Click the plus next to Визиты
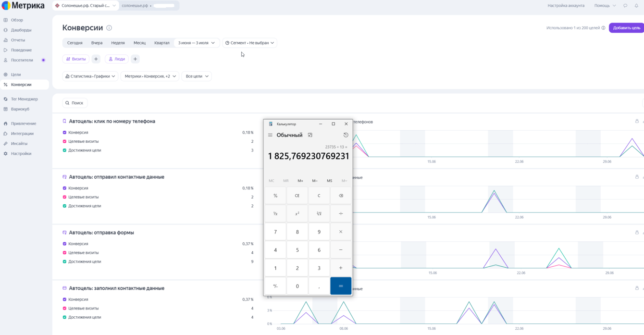The height and width of the screenshot is (335, 644). pos(96,59)
